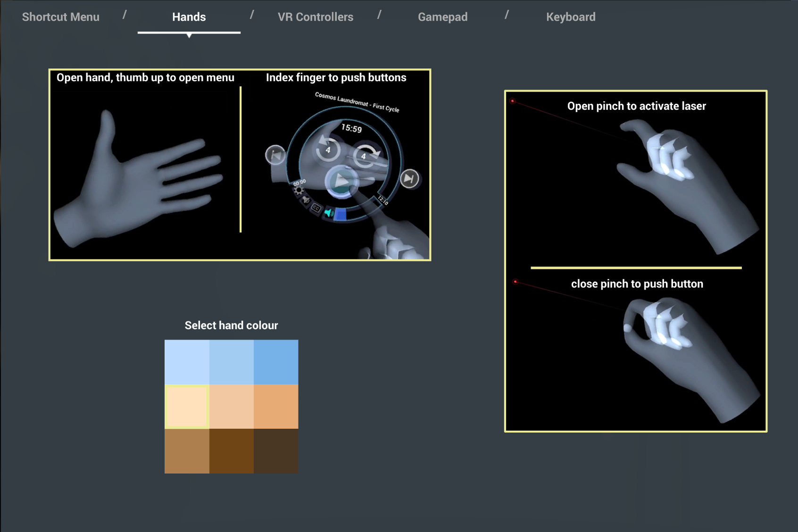Click 'Cosmos Laundromat - First Cycle' title
798x532 pixels.
coord(357,102)
